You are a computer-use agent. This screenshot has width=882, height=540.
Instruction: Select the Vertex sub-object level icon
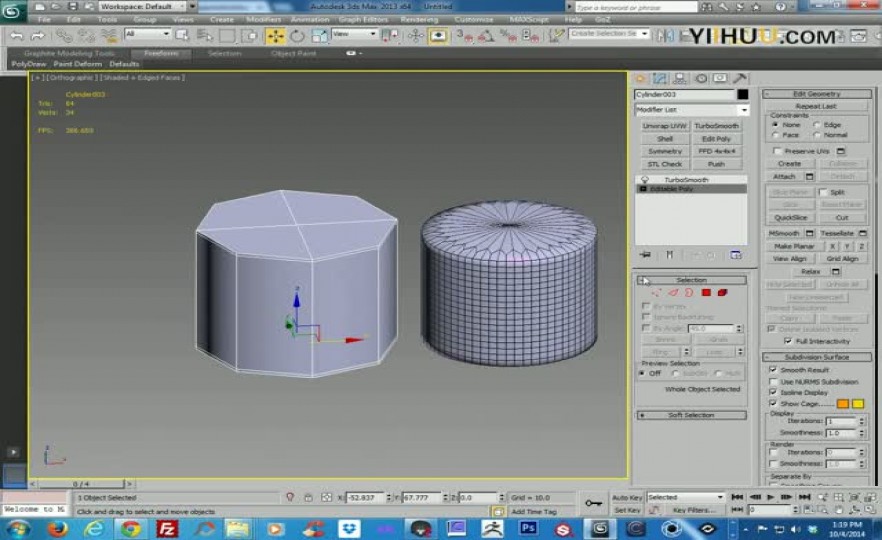pyautogui.click(x=656, y=292)
